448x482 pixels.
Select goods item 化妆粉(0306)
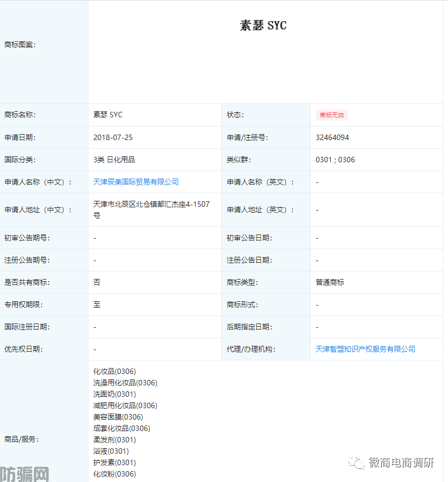click(x=114, y=474)
